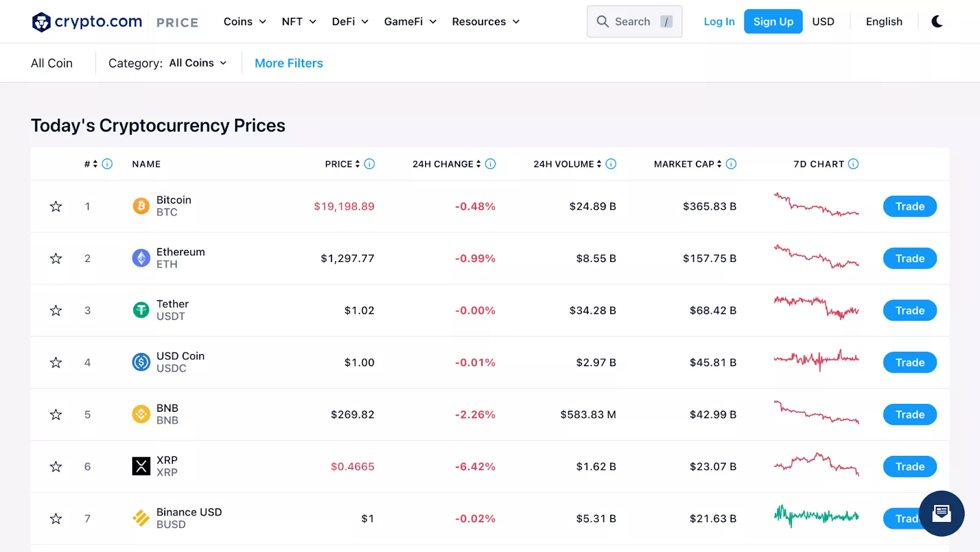Image resolution: width=980 pixels, height=552 pixels.
Task: Expand the GameFi menu
Action: (410, 21)
